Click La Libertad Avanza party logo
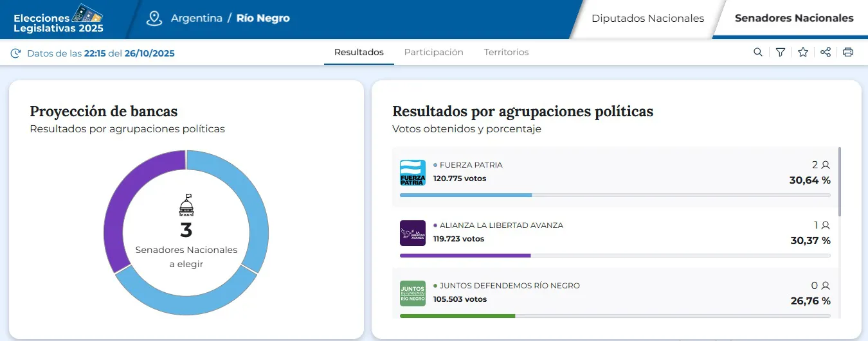Image resolution: width=868 pixels, height=341 pixels. 413,233
